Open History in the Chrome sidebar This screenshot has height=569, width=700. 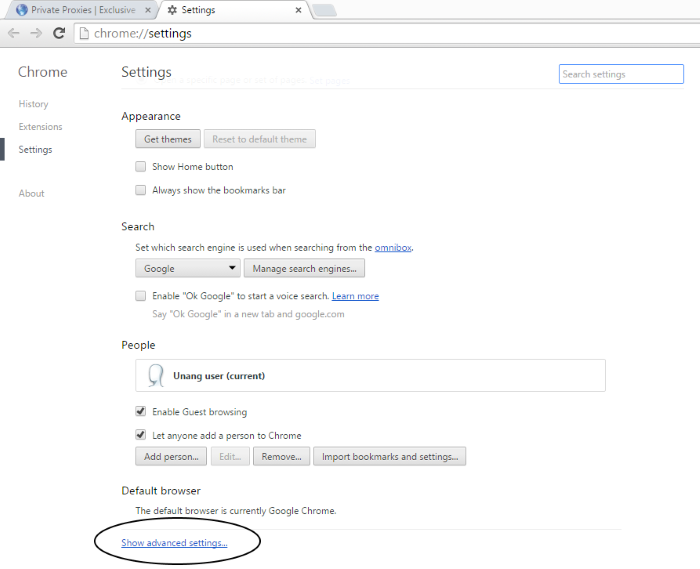pos(33,104)
